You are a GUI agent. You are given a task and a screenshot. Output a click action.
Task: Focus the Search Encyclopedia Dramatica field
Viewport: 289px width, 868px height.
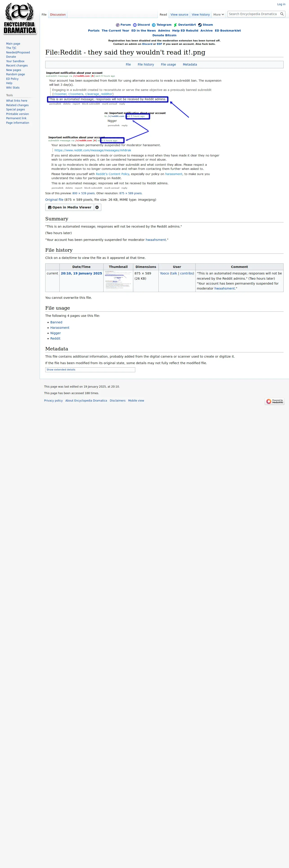tap(254, 14)
